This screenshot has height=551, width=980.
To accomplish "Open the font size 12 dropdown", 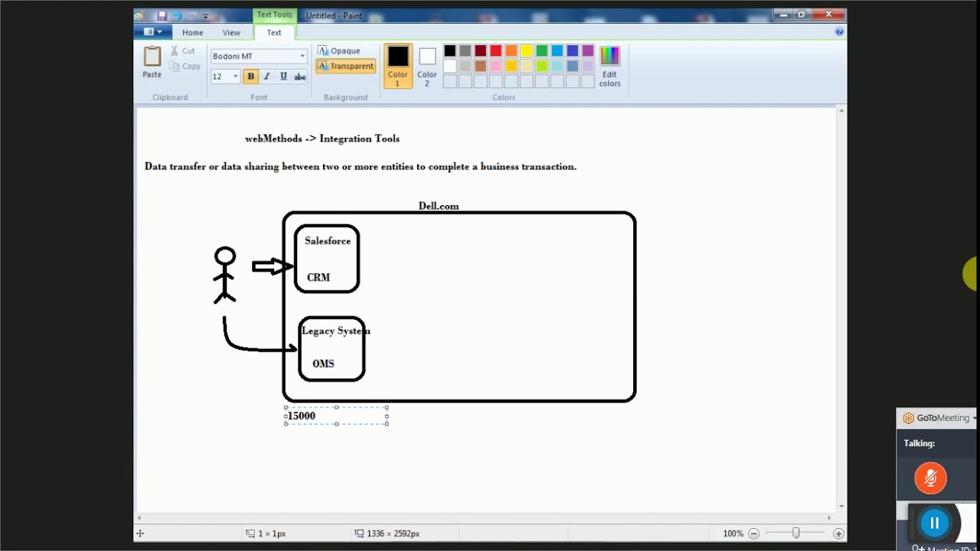I will 235,77.
